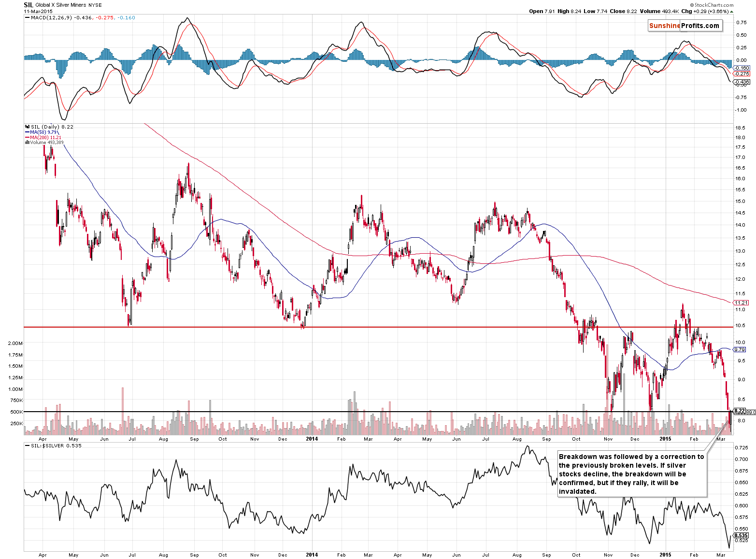Image resolution: width=756 pixels, height=559 pixels.
Task: Click the 9.79 MA(50) price tag
Action: (740, 349)
